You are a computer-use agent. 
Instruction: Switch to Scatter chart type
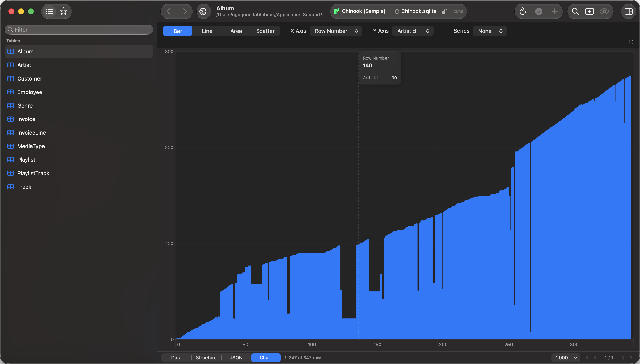coord(265,31)
